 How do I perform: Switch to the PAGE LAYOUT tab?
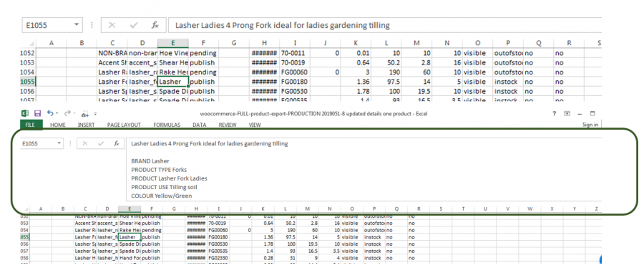tap(124, 125)
